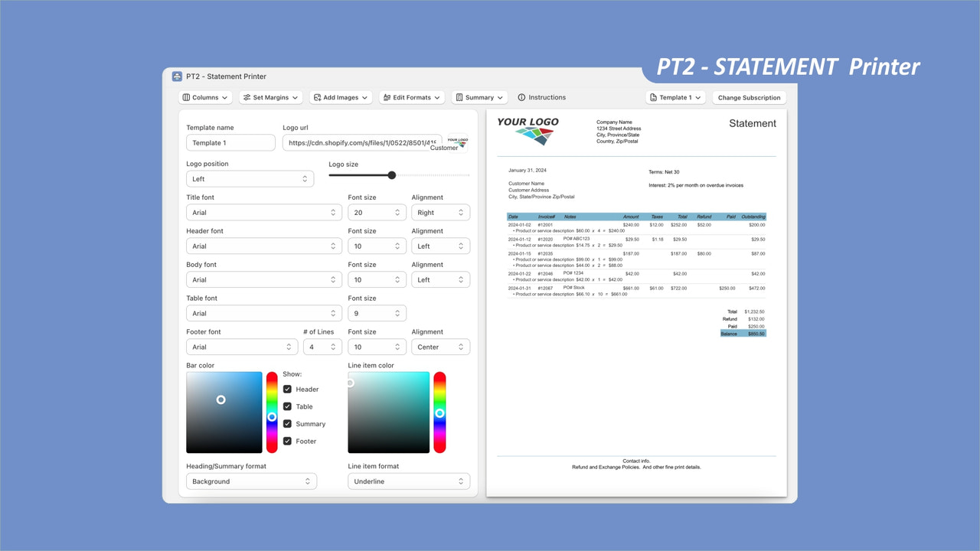
Task: Open the Logo position dropdown
Action: 250,178
